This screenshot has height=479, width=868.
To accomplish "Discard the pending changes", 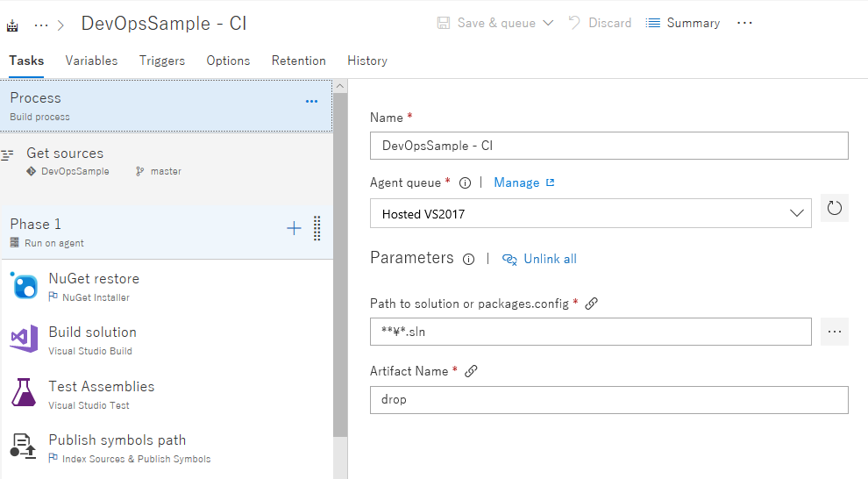I will (600, 23).
